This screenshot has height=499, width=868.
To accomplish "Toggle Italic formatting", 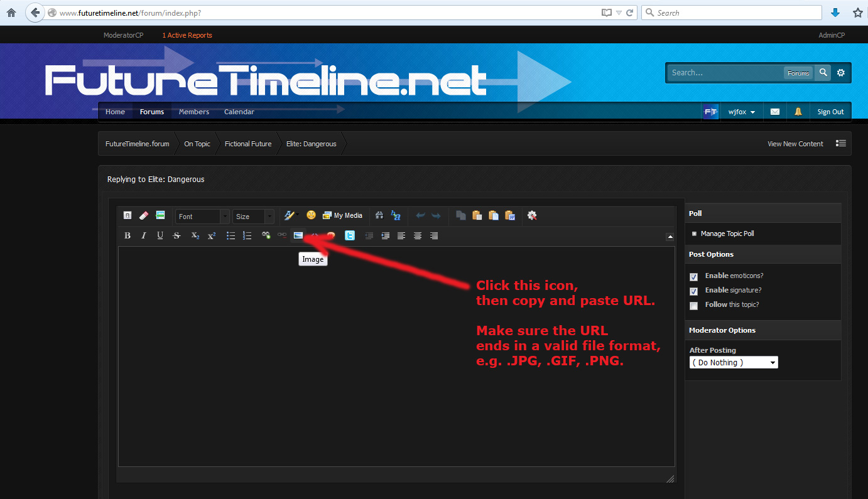I will coord(144,235).
